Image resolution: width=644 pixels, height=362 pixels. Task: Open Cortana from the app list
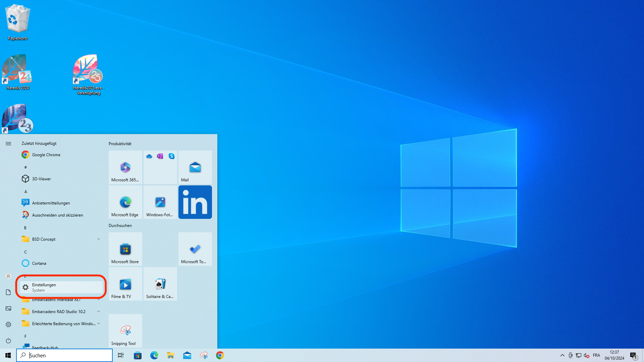pos(39,263)
